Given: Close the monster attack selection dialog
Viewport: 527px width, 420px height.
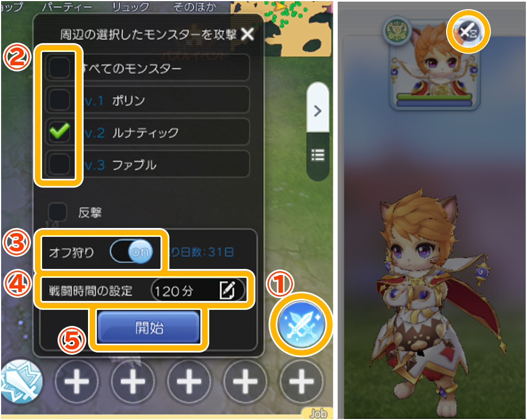Looking at the screenshot, I should click(247, 34).
